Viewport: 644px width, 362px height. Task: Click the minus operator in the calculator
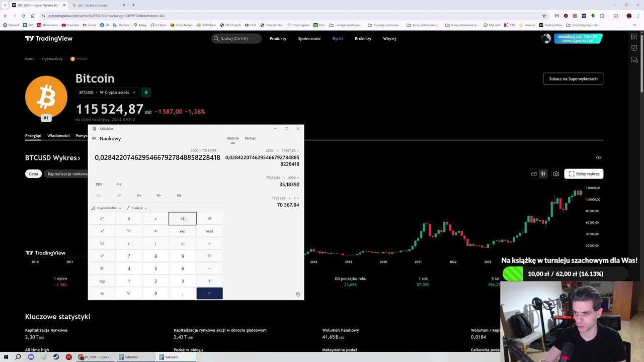[x=209, y=268]
